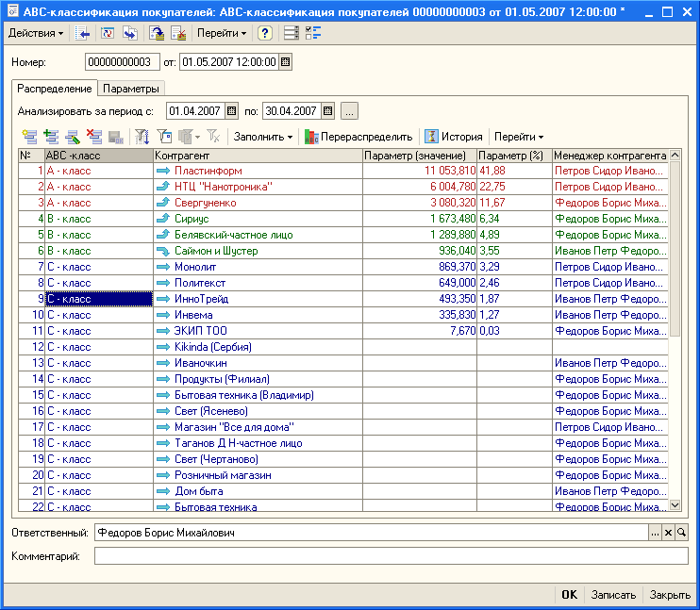Select the Магазин "Все для дома" cell
This screenshot has height=610, width=700.
(x=258, y=427)
